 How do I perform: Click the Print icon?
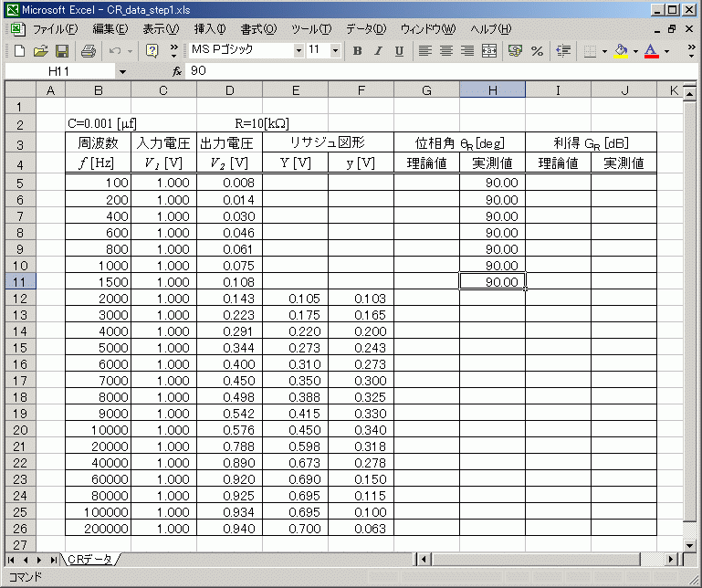coord(88,51)
